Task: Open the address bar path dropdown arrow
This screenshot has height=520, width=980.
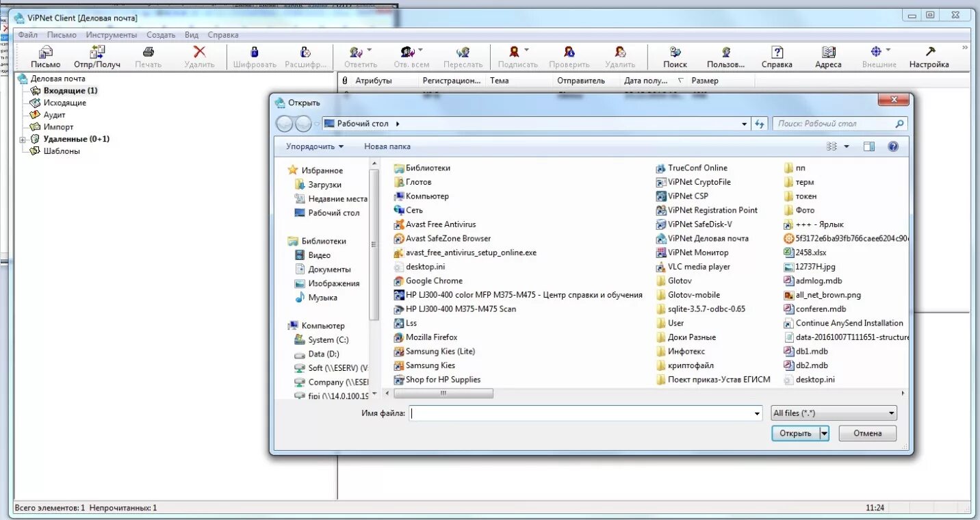Action: [745, 124]
